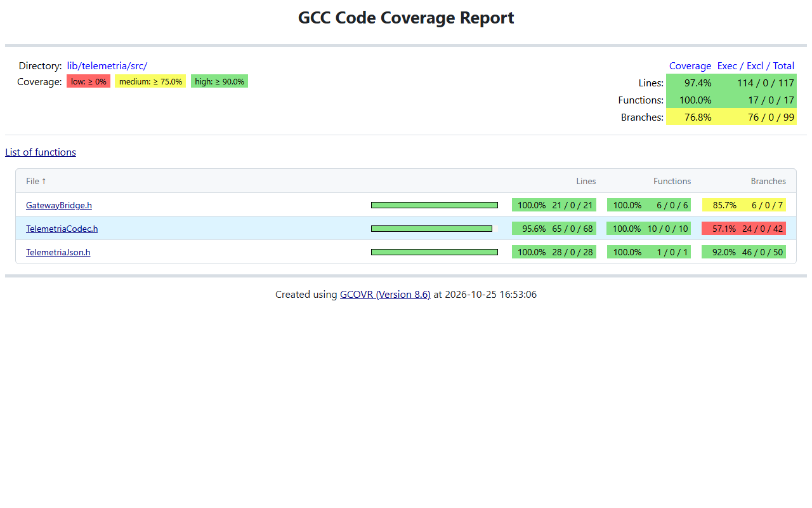Visit the GCOVR (Version 8.6) link
Screen dimensions: 812x508
(x=385, y=295)
